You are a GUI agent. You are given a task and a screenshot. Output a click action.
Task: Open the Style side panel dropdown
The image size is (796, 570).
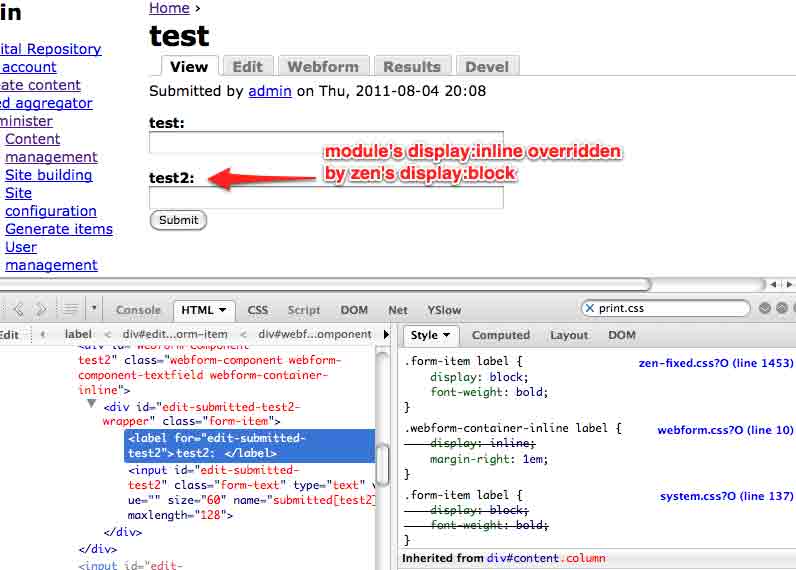click(446, 335)
